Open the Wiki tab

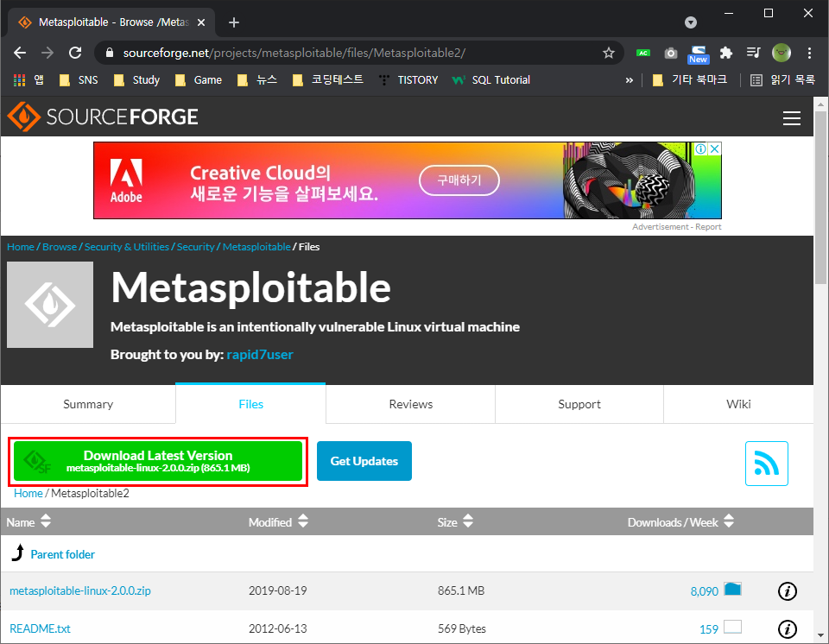point(738,404)
